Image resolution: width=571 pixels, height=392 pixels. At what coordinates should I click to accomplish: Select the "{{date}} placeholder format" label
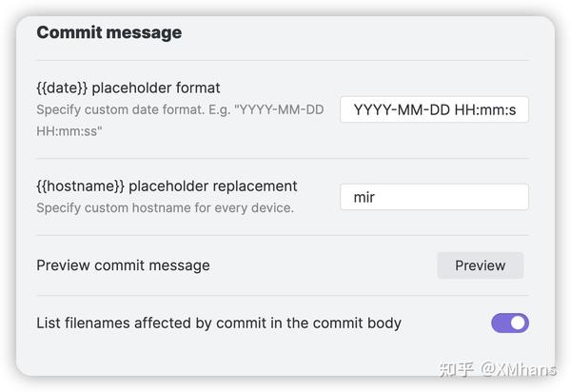128,88
